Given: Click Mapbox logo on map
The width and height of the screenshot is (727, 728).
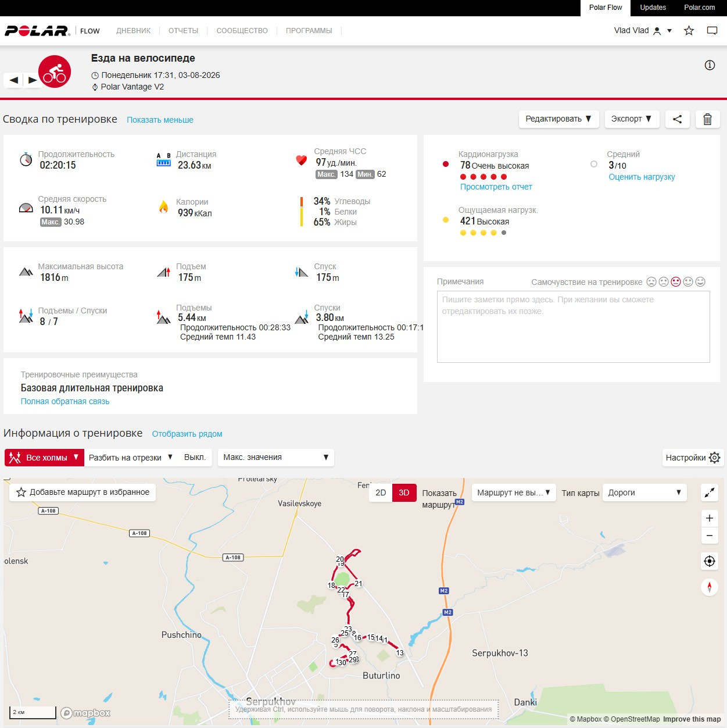Looking at the screenshot, I should [x=85, y=713].
